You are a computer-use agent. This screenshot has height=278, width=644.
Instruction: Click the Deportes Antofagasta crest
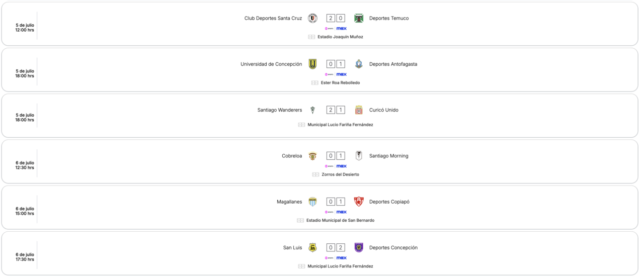point(359,64)
